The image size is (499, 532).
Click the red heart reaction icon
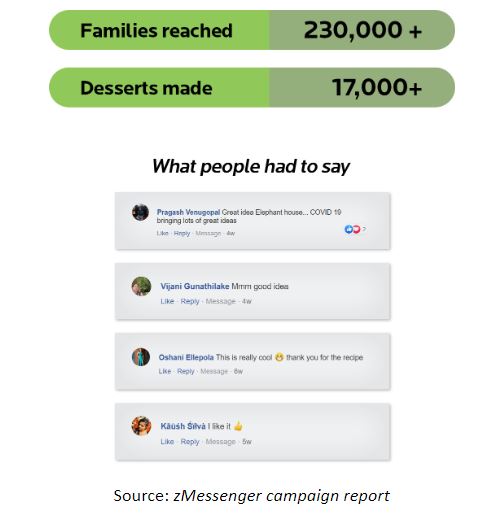(x=356, y=229)
